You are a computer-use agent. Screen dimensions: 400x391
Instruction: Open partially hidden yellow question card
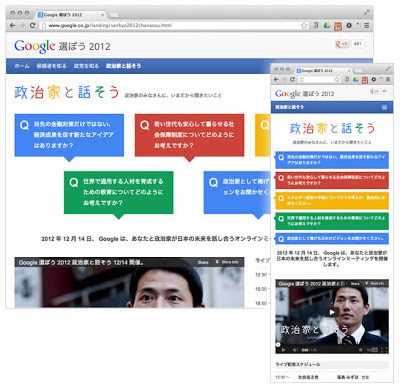262,135
